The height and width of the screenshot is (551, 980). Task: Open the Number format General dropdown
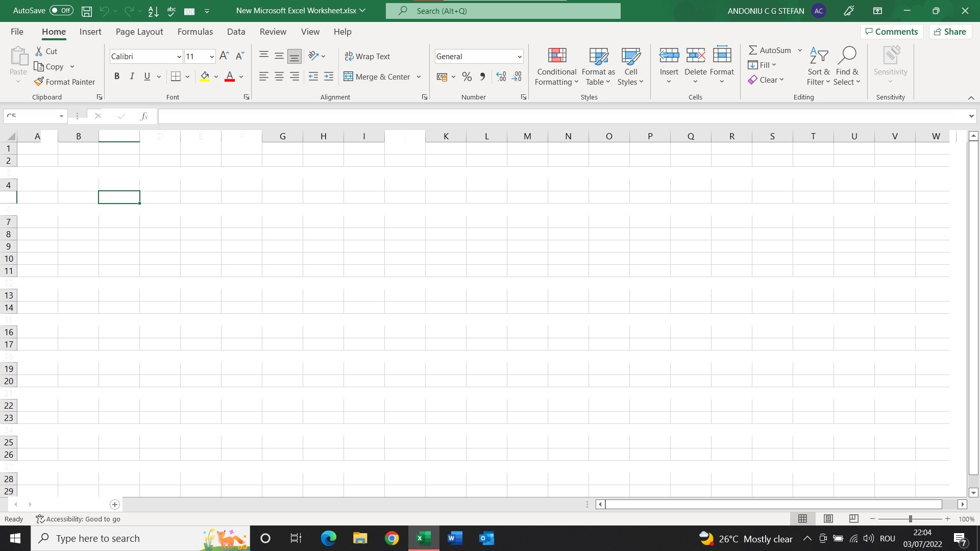(x=520, y=56)
